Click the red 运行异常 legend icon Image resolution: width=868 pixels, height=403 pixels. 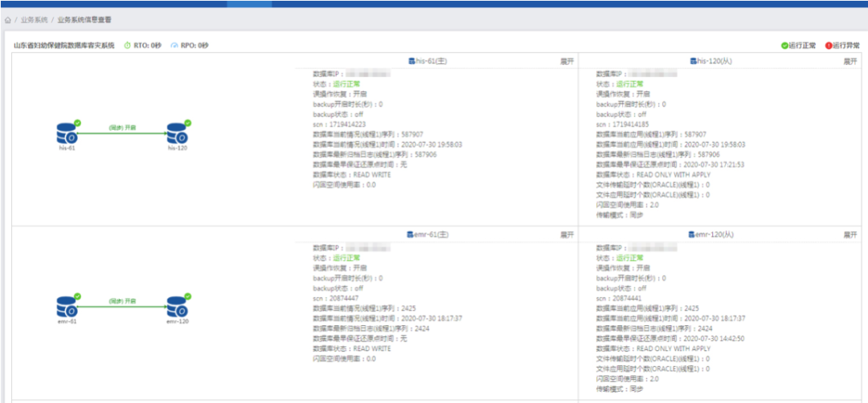click(828, 46)
